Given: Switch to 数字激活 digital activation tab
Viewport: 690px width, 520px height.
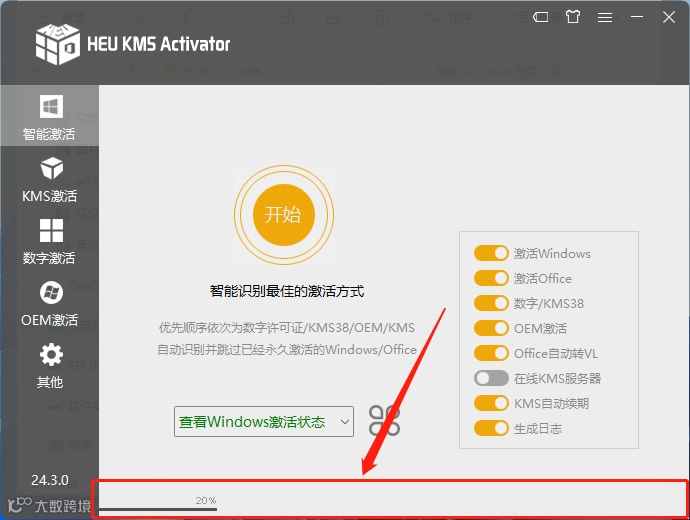Looking at the screenshot, I should 49,242.
